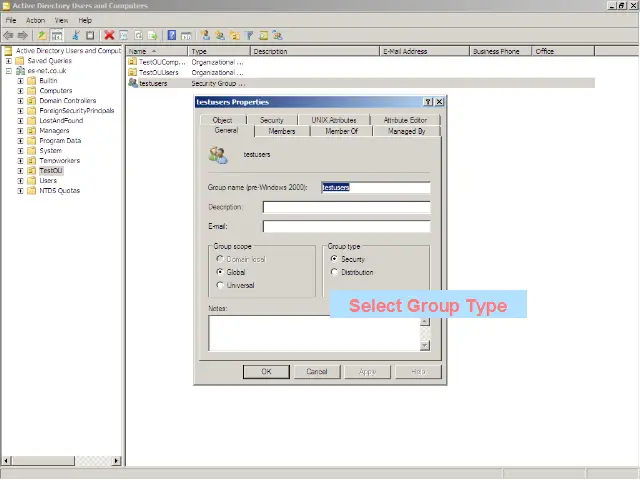Click tree pane scroll right arrow
Screen dimensions: 640x480
tap(116, 460)
